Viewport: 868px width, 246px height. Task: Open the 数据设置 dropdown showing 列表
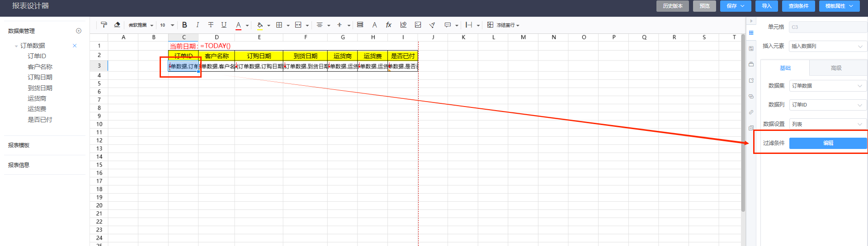point(827,124)
